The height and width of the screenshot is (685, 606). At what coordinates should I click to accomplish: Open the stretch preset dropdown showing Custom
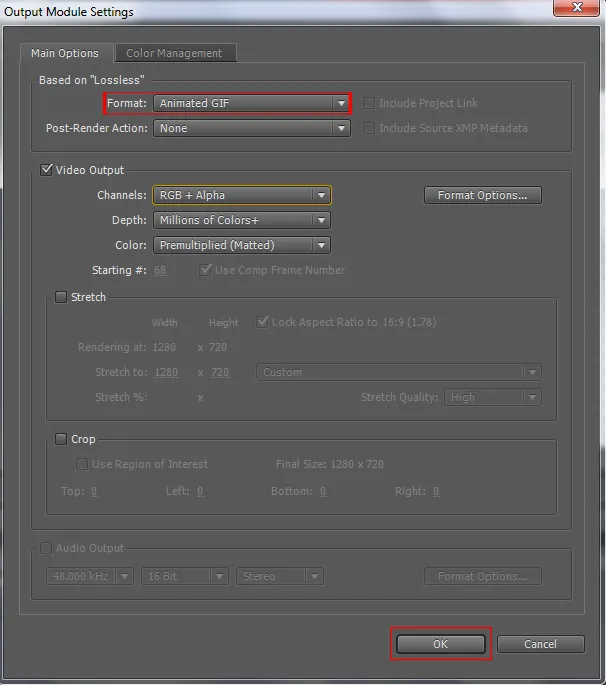(399, 372)
